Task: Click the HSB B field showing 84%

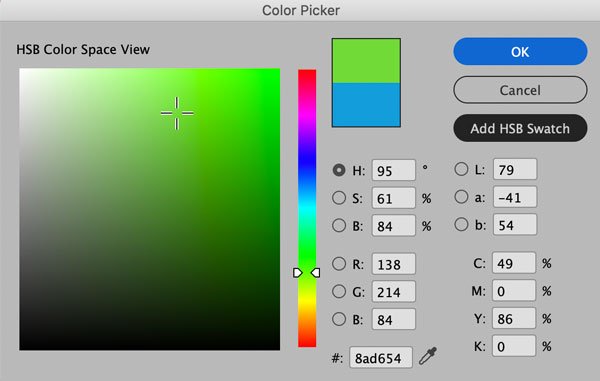Action: coord(393,226)
